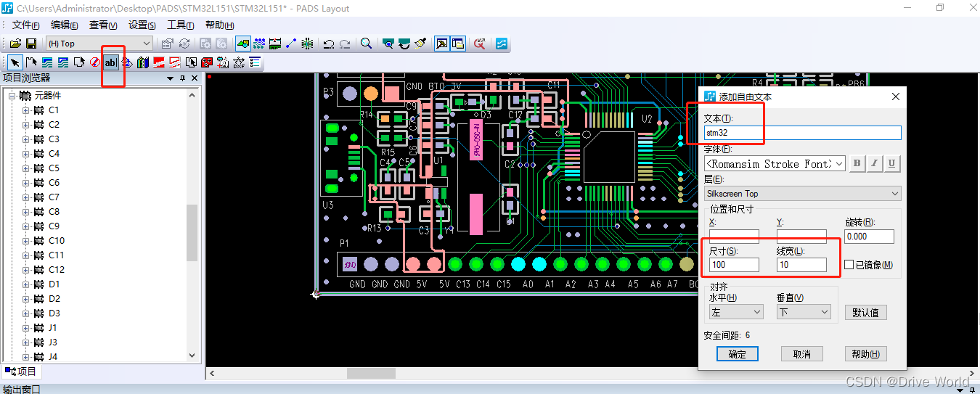Click the Save floppy disk icon

click(31, 44)
